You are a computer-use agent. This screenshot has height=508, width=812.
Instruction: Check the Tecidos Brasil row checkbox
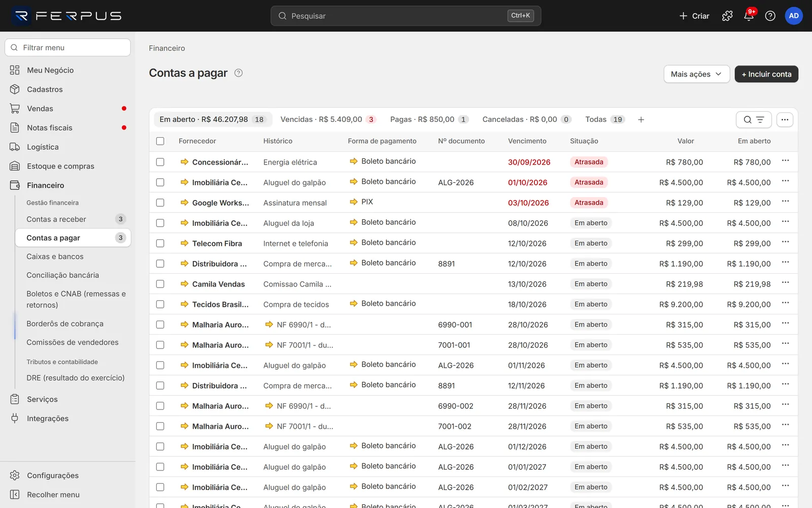click(160, 304)
